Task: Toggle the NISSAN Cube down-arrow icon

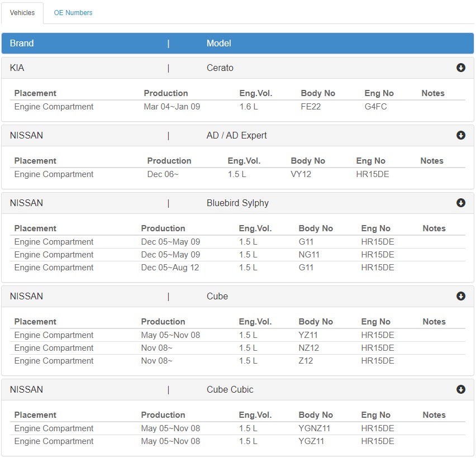Action: point(461,296)
